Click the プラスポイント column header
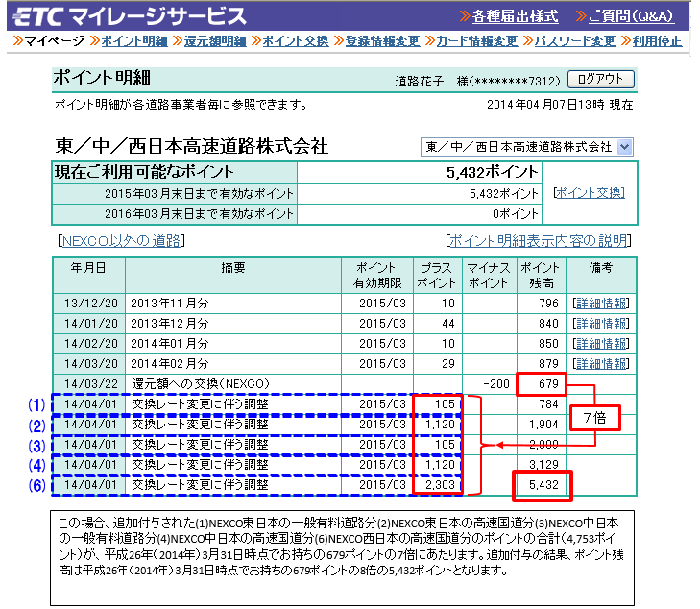Viewport: 700px width, 609px height. tap(438, 276)
